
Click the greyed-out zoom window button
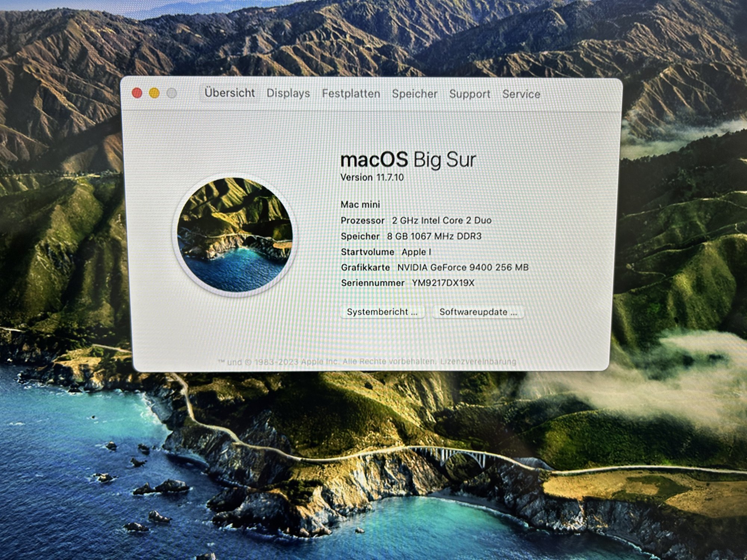pos(171,93)
